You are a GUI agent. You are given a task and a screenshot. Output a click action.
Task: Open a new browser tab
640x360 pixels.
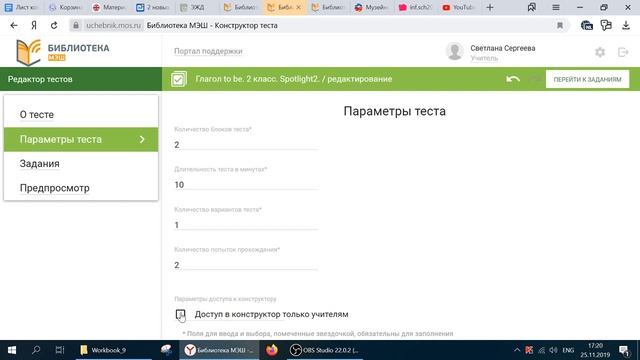coord(490,7)
